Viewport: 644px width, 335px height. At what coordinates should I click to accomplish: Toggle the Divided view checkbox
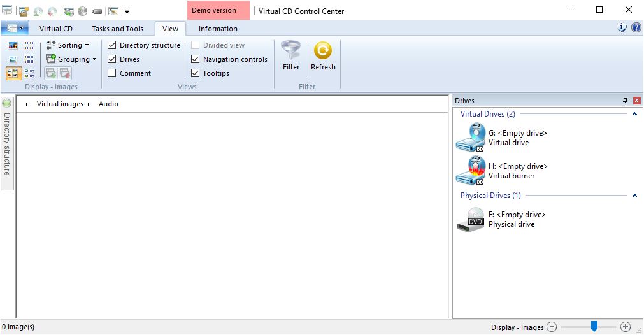pos(195,45)
